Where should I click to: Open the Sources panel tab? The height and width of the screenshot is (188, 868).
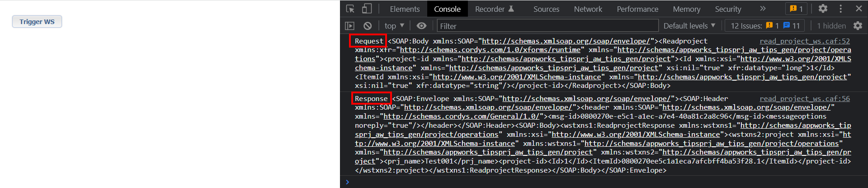(546, 9)
